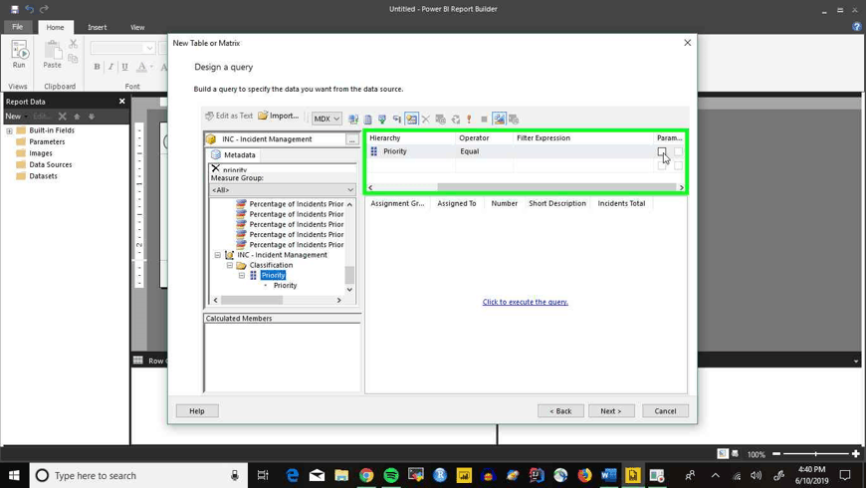Image resolution: width=868 pixels, height=490 pixels.
Task: Open the File menu
Action: click(x=18, y=27)
